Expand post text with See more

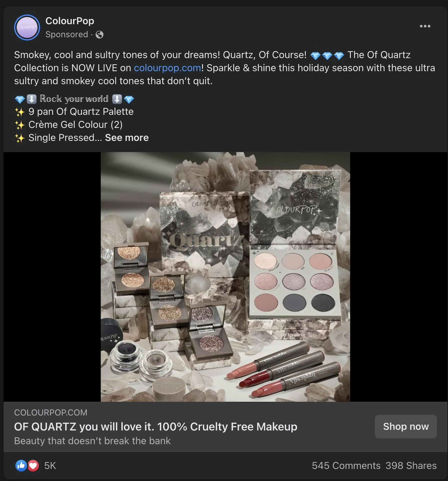pos(127,138)
